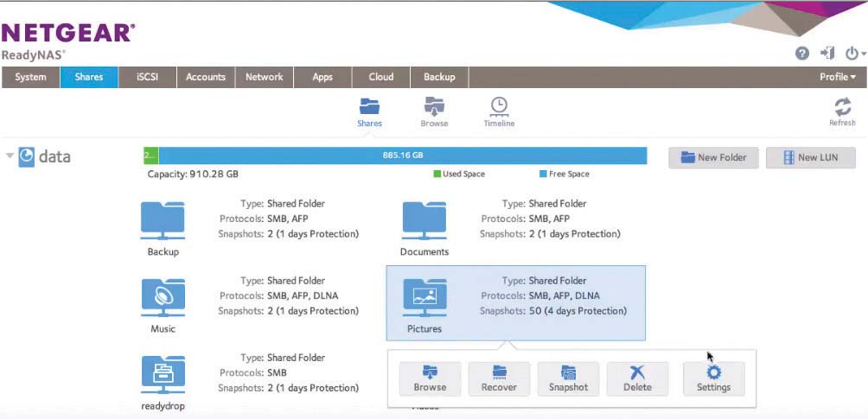Open the Network tab

coord(264,78)
